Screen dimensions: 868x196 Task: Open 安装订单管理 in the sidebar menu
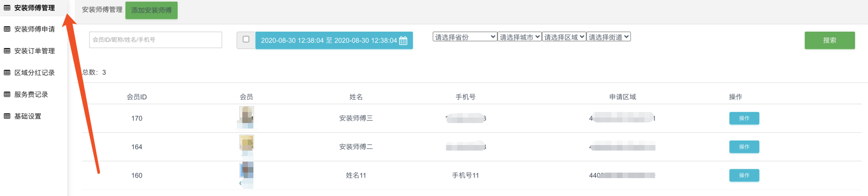pos(34,51)
